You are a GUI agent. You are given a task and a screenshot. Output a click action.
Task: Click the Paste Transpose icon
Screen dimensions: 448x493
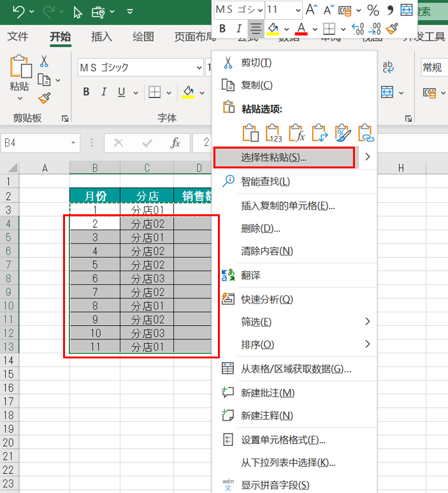(x=319, y=133)
